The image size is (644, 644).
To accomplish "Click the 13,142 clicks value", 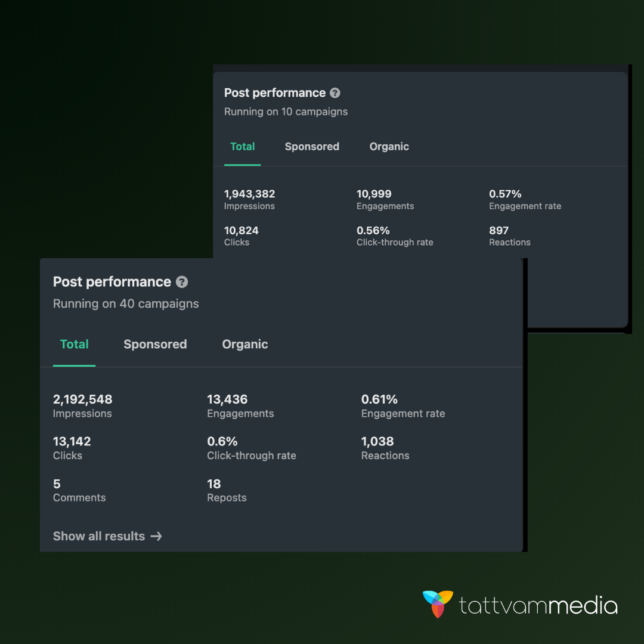I will [x=72, y=441].
